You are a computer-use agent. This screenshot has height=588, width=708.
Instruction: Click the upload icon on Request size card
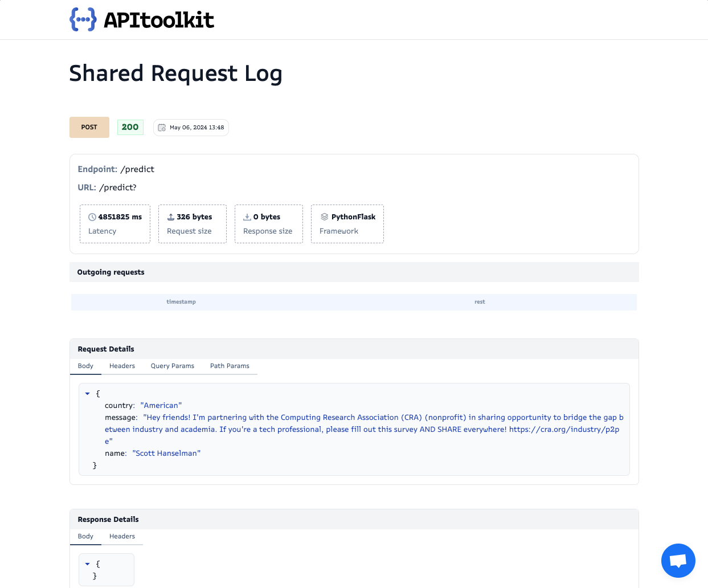(170, 217)
